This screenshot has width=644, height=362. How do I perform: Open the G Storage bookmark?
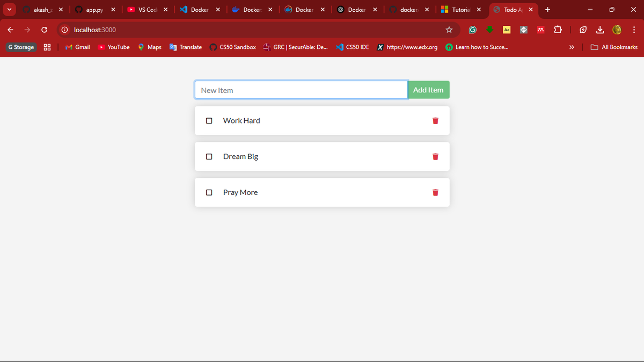(x=21, y=47)
